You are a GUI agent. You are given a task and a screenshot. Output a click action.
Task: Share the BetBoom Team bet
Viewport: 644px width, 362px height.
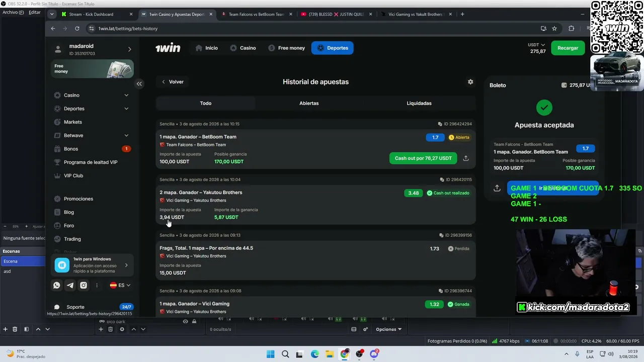coord(466,158)
